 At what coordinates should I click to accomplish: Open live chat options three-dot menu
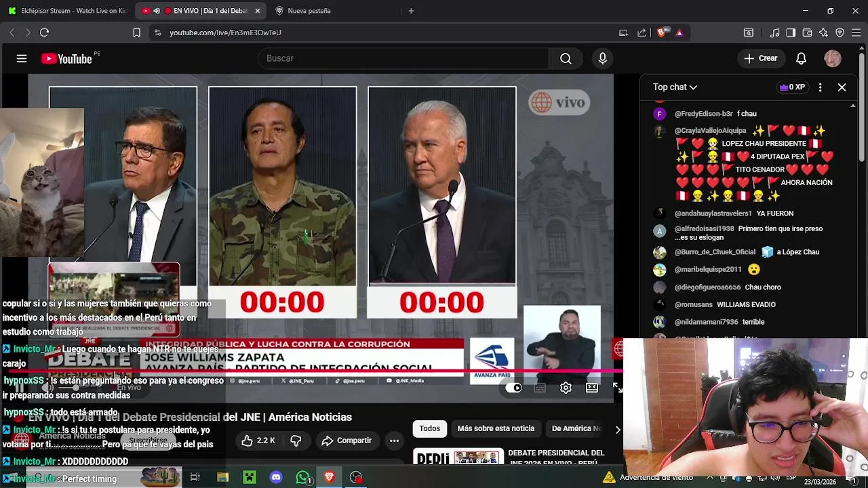[x=820, y=87]
